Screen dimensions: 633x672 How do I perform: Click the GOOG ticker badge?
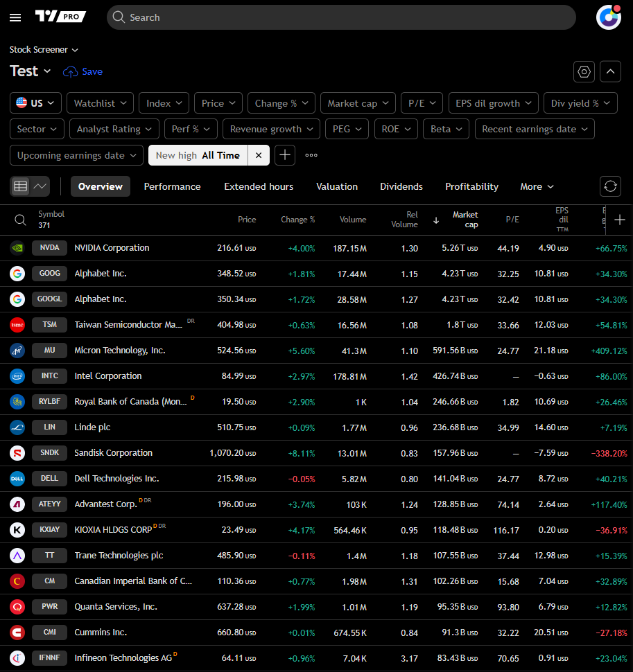tap(50, 274)
